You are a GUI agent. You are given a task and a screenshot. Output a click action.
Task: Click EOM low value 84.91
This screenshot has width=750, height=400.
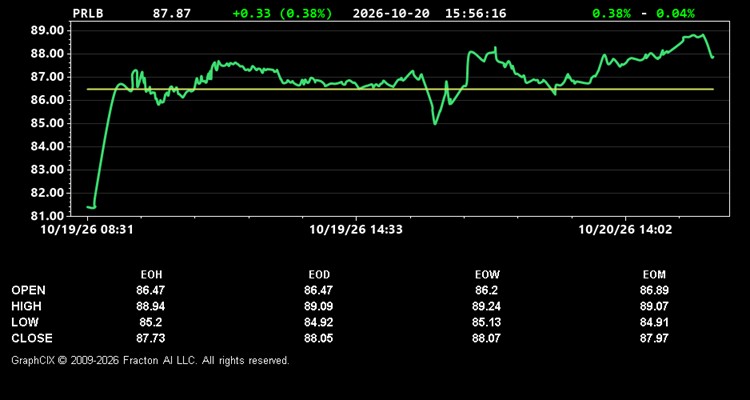(x=654, y=322)
